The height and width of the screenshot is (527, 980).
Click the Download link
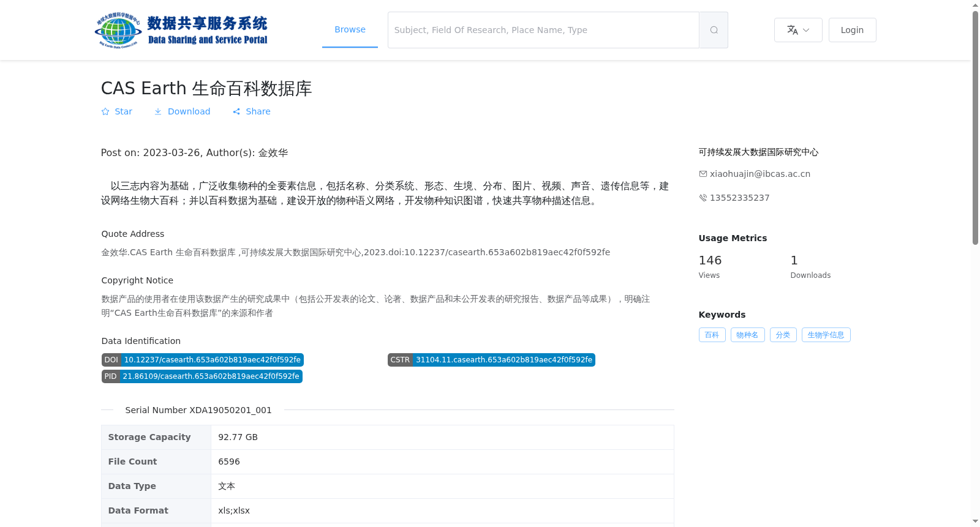182,111
